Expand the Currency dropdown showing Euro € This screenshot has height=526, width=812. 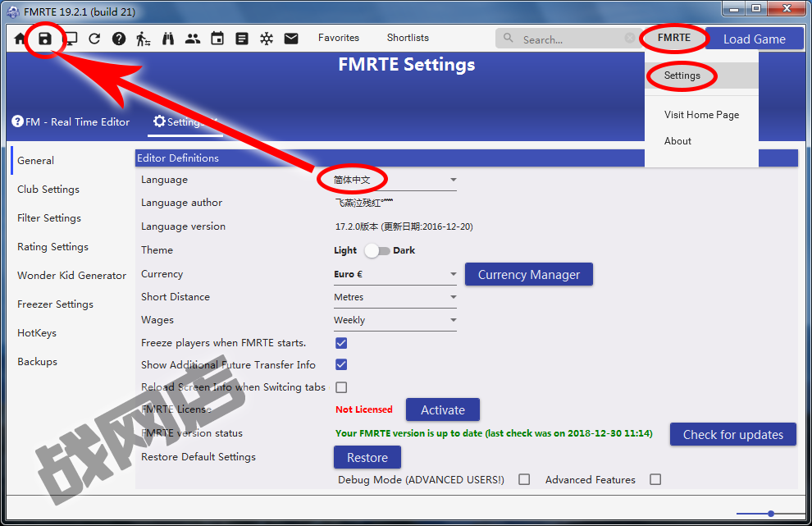pos(395,274)
